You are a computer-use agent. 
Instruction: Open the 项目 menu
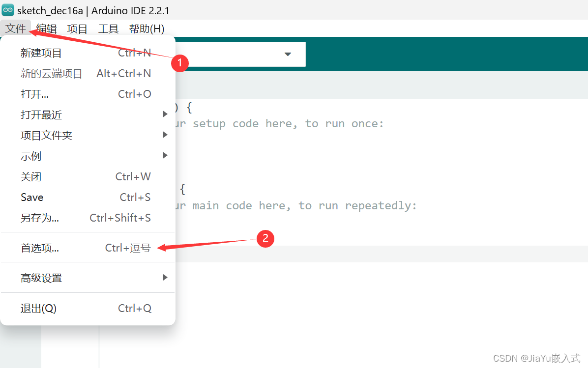77,28
